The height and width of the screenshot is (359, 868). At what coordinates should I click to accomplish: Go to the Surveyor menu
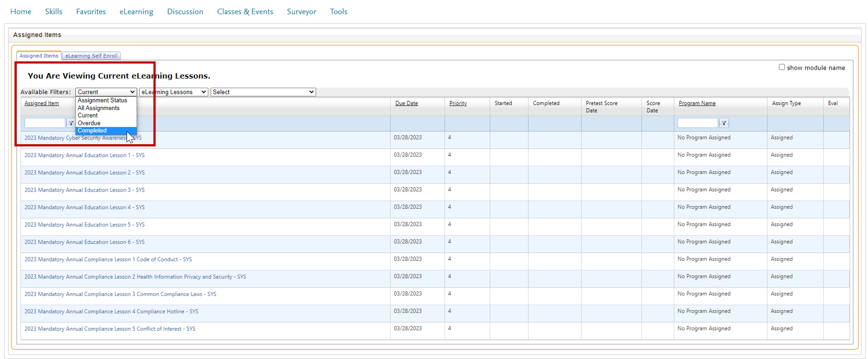pos(301,11)
